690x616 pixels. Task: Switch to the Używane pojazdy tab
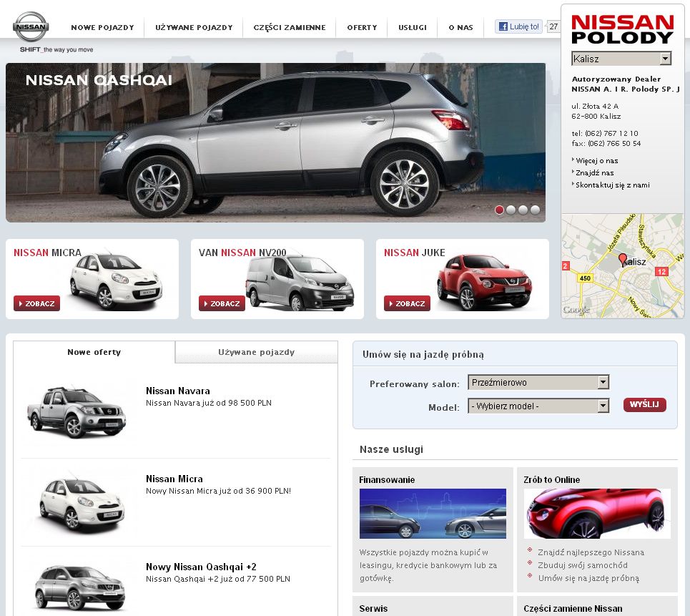click(x=257, y=352)
